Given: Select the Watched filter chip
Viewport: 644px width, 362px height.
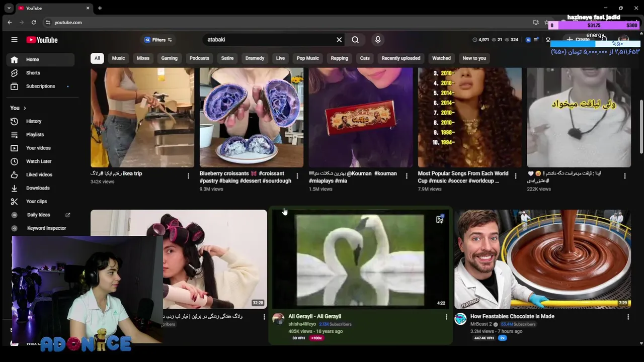Looking at the screenshot, I should 441,58.
